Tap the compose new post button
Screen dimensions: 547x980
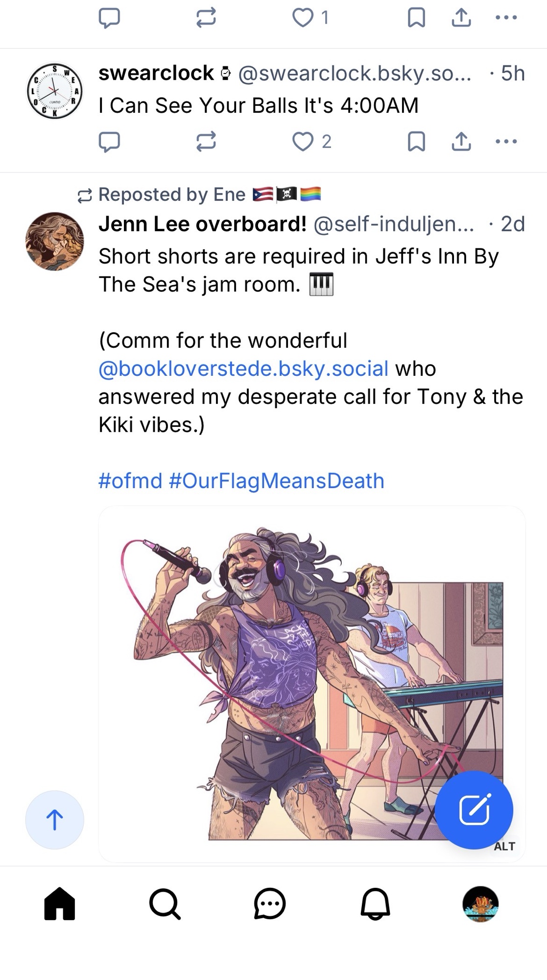point(474,809)
